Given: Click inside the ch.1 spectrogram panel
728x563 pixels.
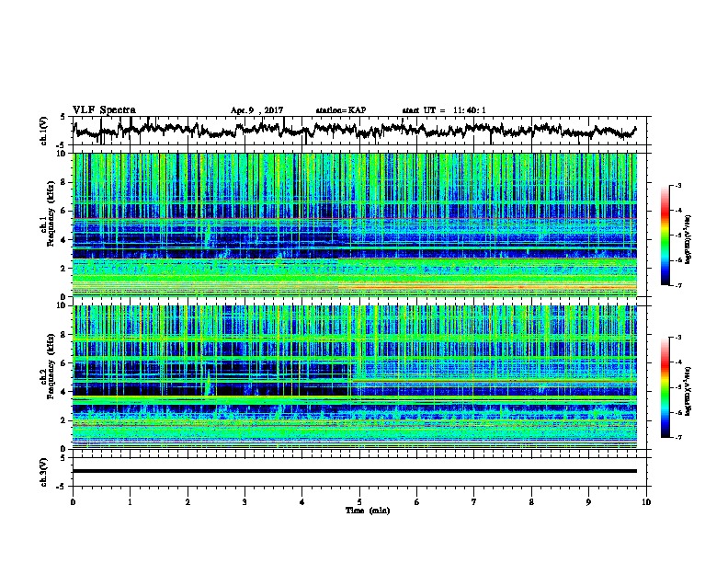Looking at the screenshot, I should pos(355,224).
